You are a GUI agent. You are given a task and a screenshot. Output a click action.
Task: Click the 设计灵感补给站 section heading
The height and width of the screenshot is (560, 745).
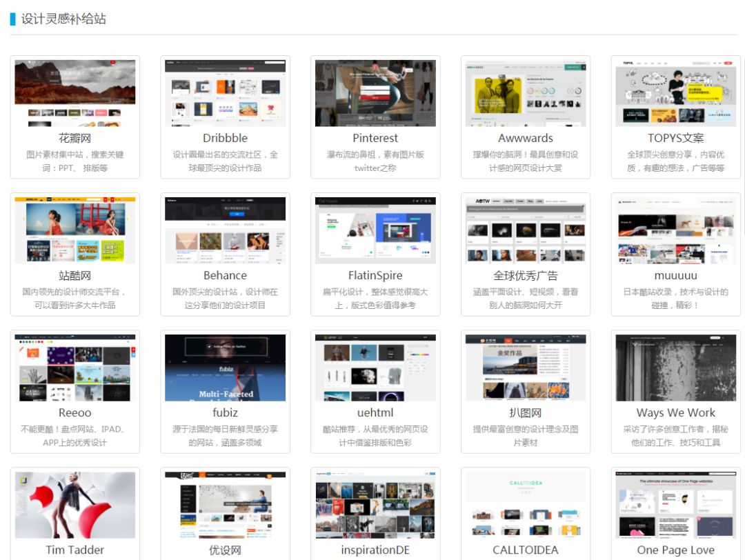(x=63, y=19)
